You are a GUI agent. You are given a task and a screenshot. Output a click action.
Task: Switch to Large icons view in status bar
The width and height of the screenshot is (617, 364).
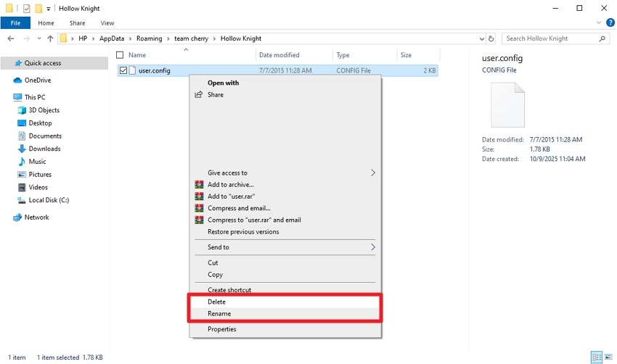coord(608,357)
